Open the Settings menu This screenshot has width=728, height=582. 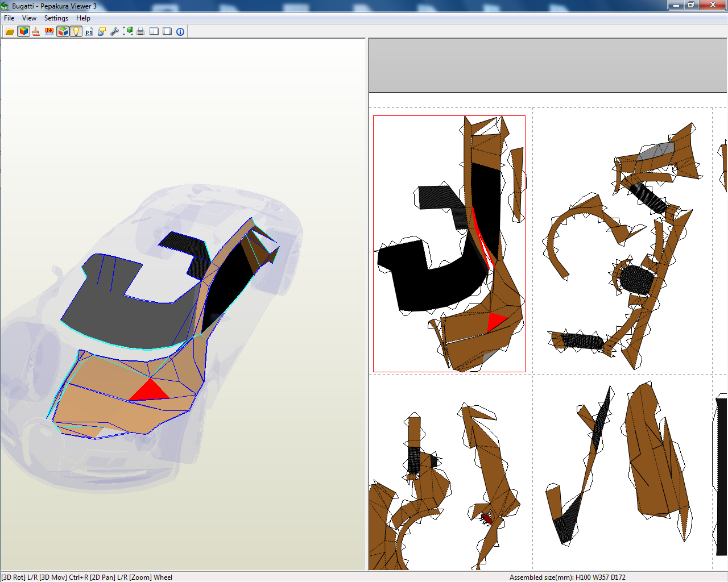pos(56,18)
